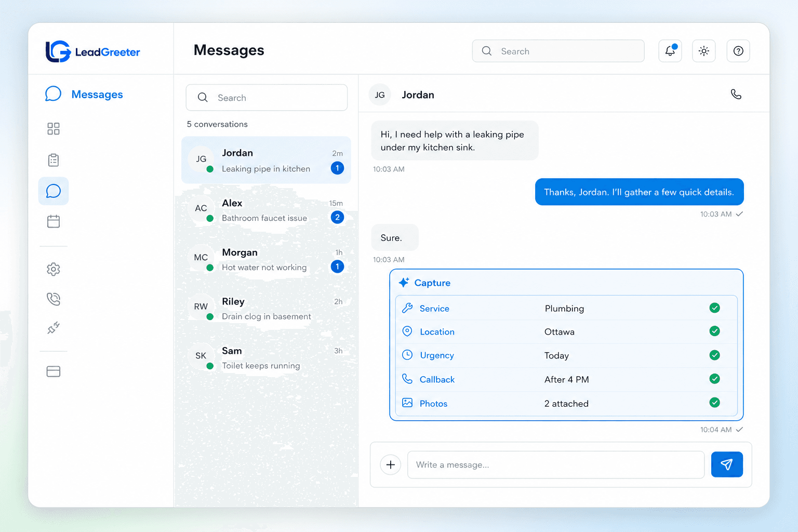Click the Urgency clock icon
This screenshot has width=798, height=532.
[407, 355]
